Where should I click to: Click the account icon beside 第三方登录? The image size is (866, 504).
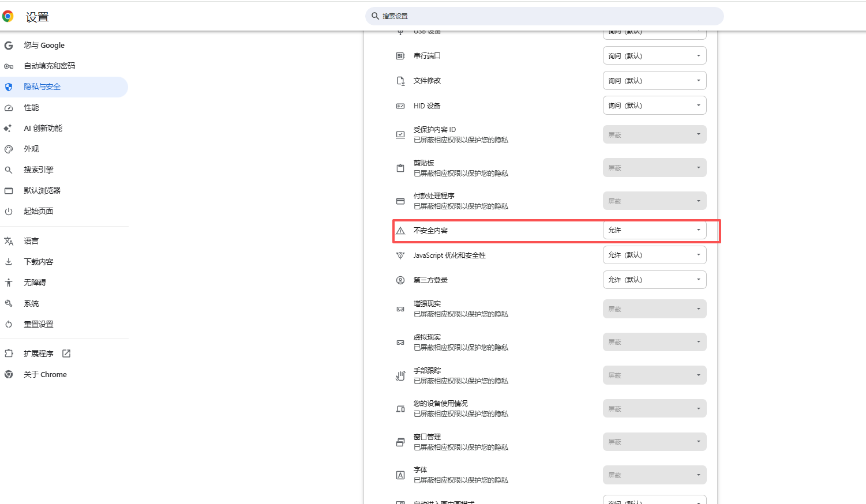(400, 280)
